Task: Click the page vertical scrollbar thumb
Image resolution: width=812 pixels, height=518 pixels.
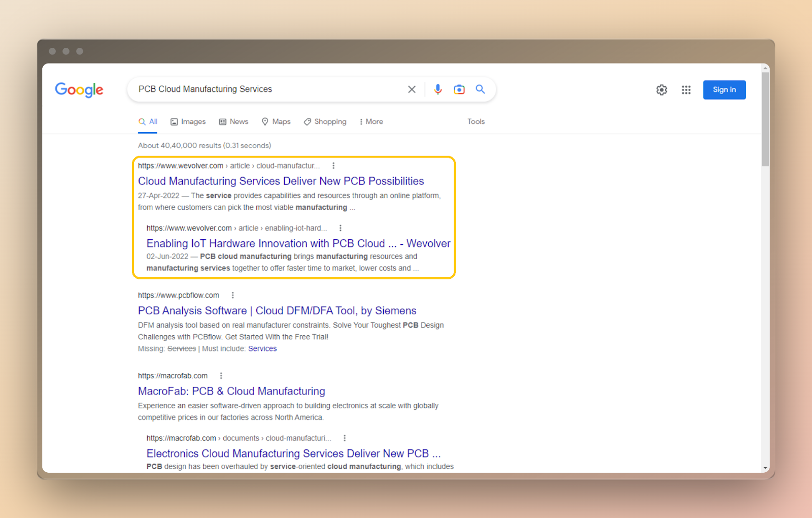Action: (x=765, y=119)
